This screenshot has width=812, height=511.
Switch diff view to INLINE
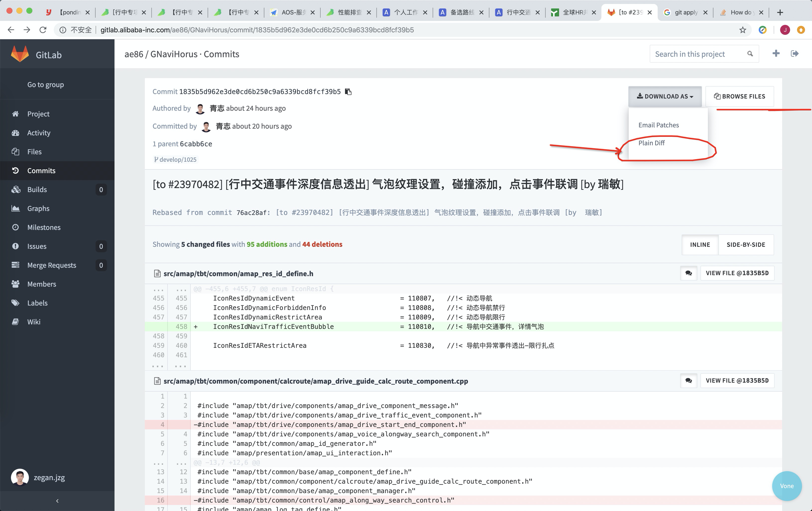(700, 245)
